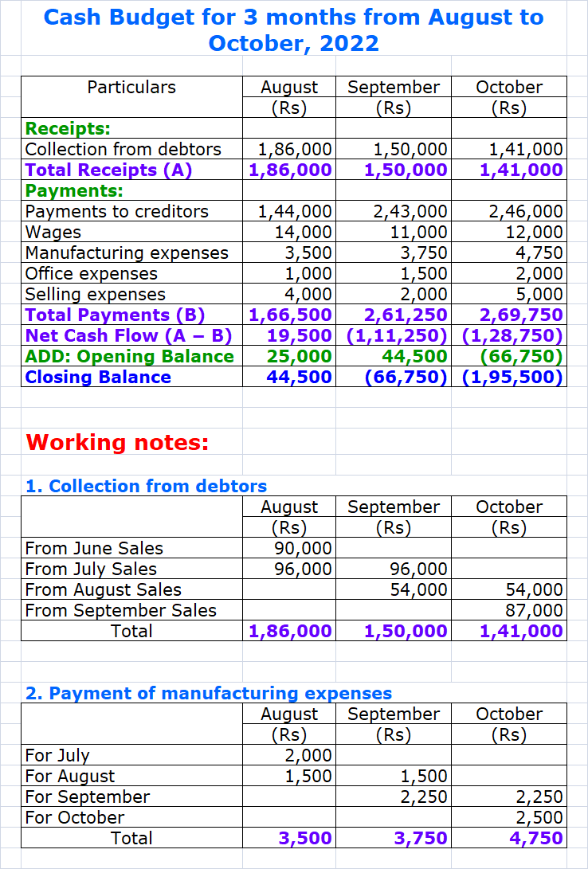Select Office expenses September value 1,500
This screenshot has width=588, height=869.
click(424, 273)
